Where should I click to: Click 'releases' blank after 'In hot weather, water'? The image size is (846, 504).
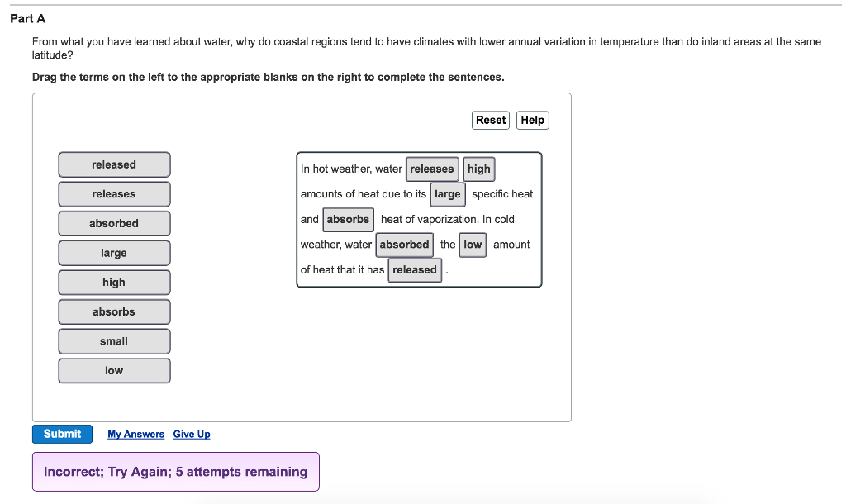(432, 169)
